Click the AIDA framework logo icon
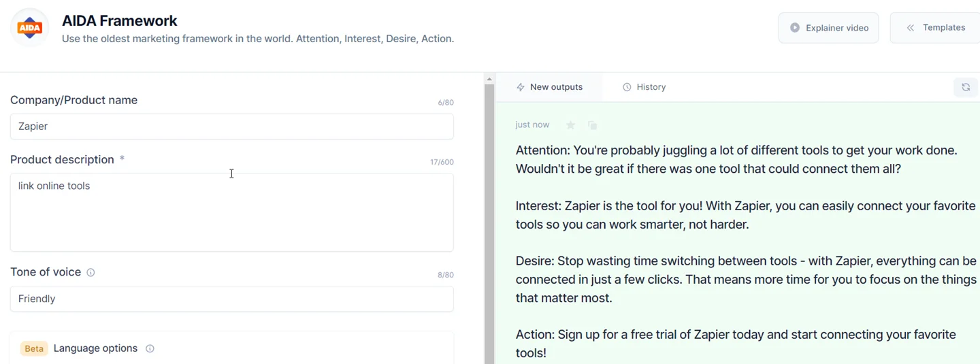980x364 pixels. tap(30, 28)
